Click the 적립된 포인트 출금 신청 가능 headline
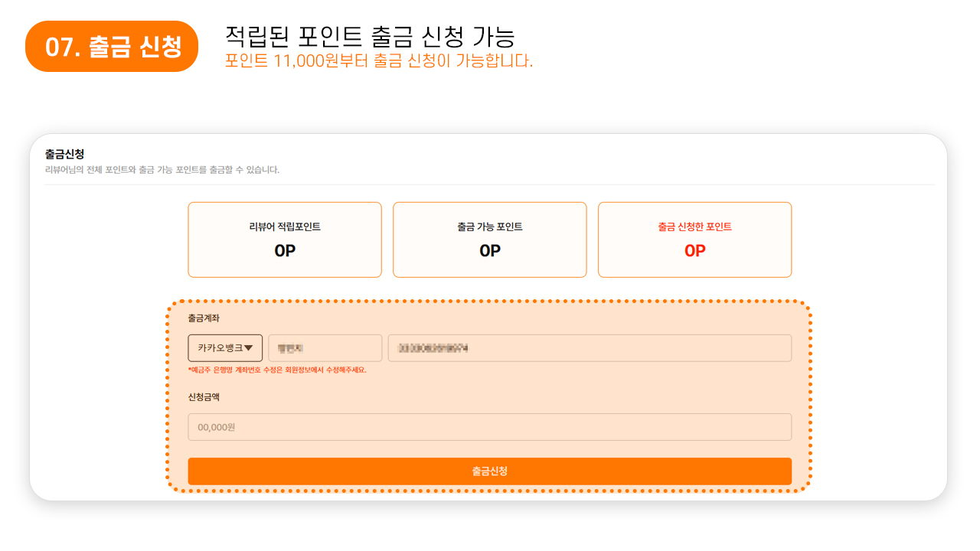Screen dimensions: 980x551 370,36
